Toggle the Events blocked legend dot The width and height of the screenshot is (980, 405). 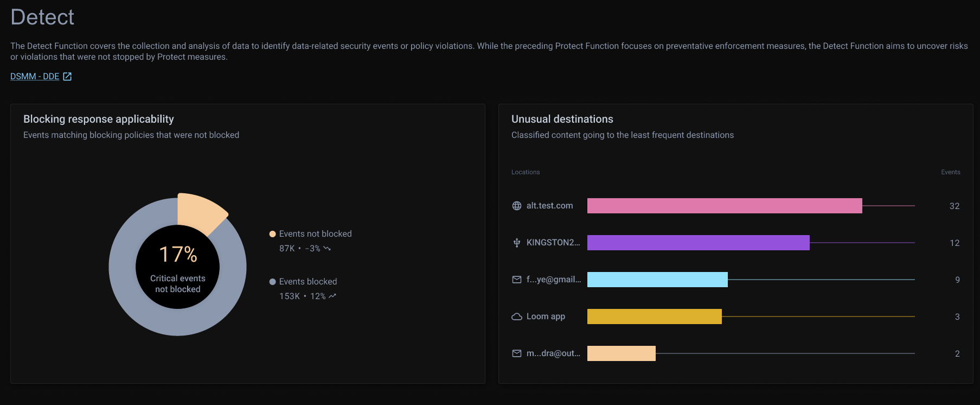pos(273,282)
